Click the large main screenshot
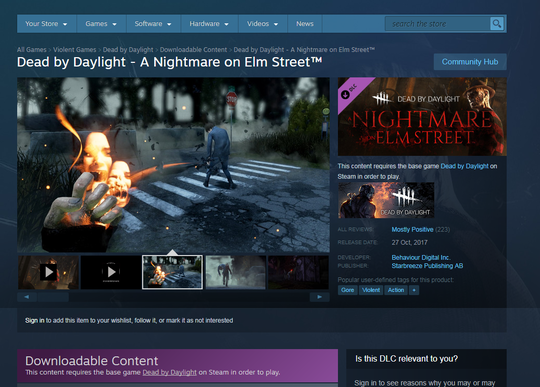Viewport: 540px width, 387px height. (173, 165)
